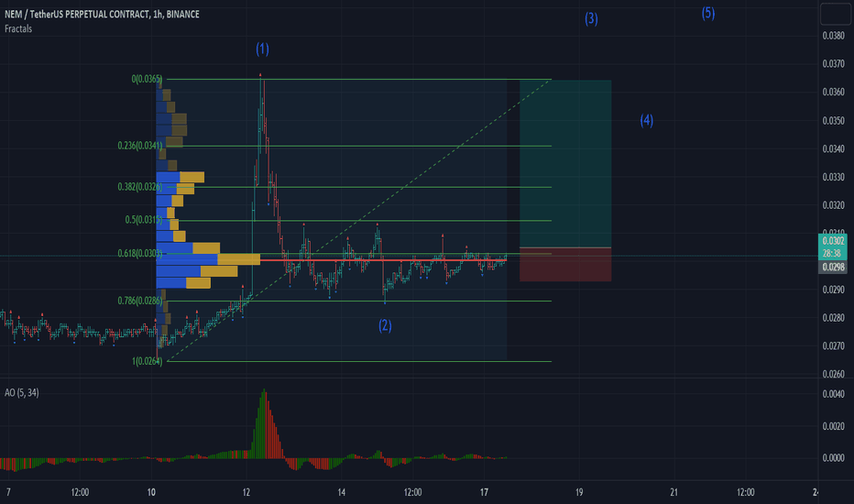Screen dimensions: 854x504
Task: Click date label 19 on time axis
Action: [579, 493]
